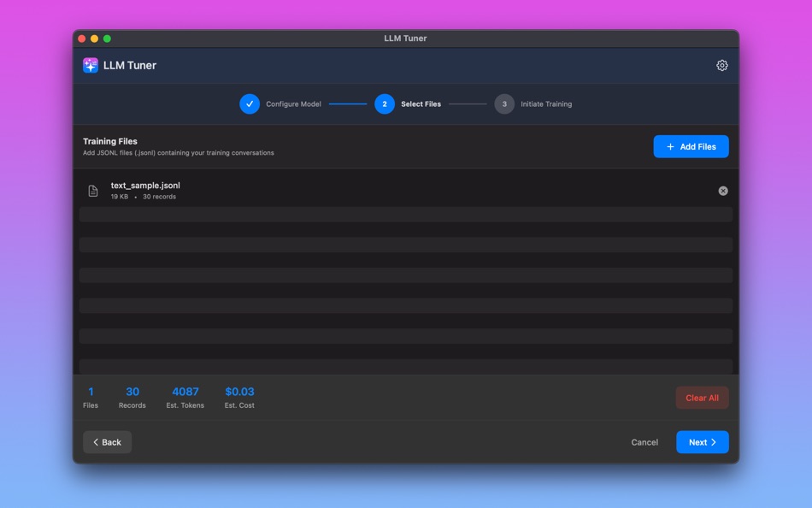
Task: Click the document icon beside text_sample.jsonl
Action: click(93, 190)
